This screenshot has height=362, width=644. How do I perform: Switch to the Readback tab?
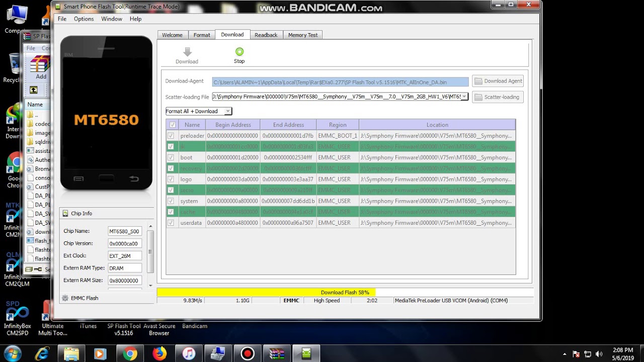(266, 35)
